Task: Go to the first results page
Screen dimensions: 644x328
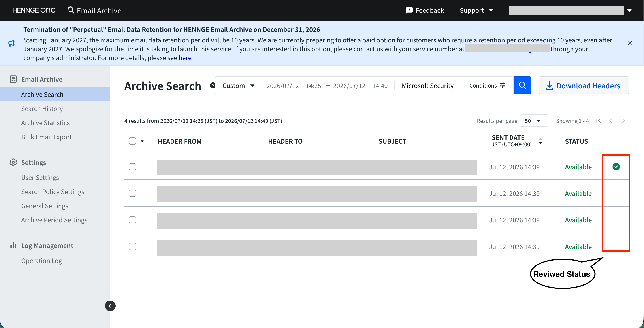Action: 599,121
